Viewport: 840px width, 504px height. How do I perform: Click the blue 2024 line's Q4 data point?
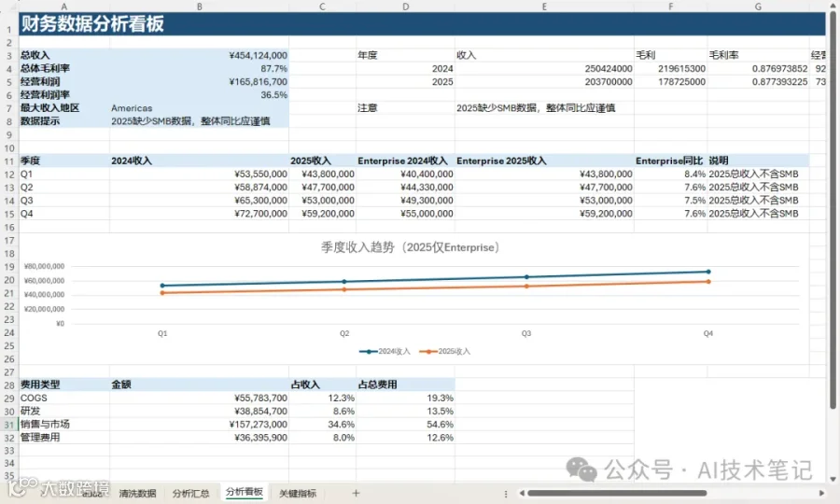(708, 272)
